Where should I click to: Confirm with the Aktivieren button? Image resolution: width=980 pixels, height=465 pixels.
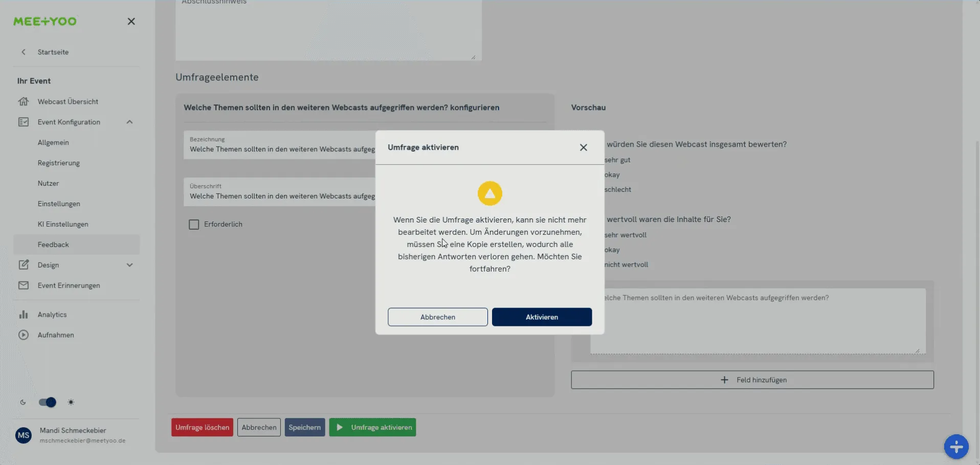[x=541, y=317]
